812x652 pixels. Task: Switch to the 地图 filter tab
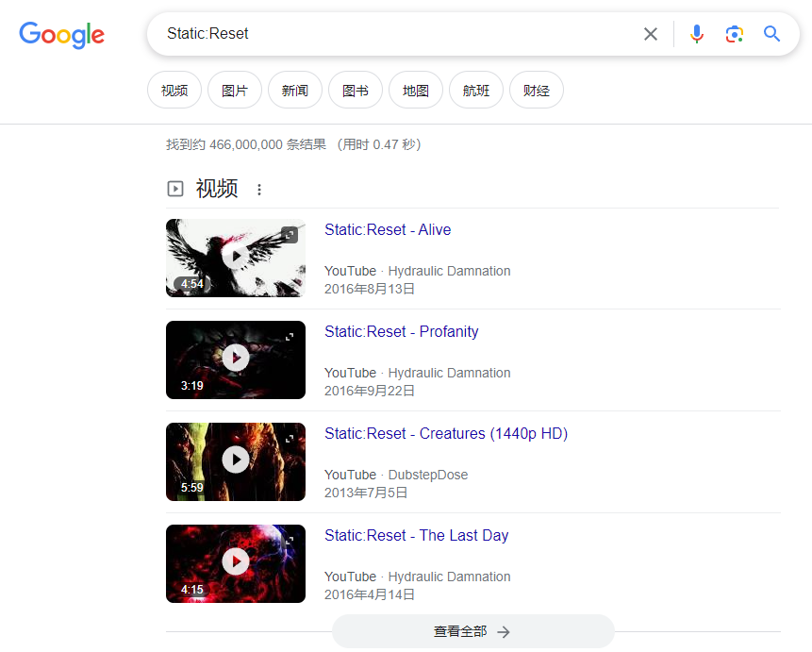[x=416, y=91]
